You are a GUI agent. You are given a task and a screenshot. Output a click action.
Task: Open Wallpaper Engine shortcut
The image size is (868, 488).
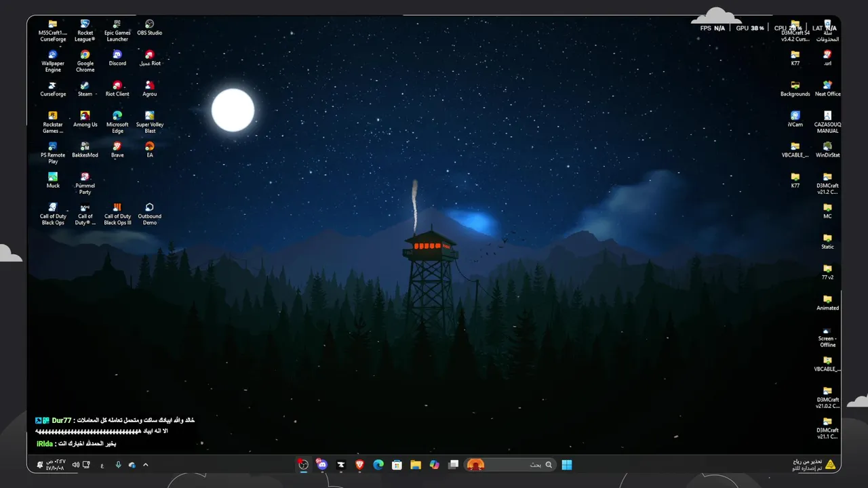click(x=53, y=61)
